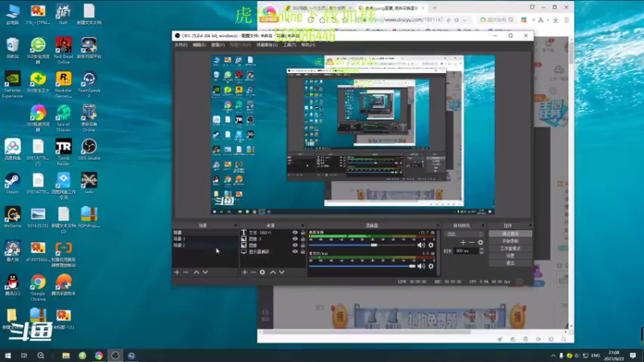
Task: Toggle lock on the 图像 source
Action: pos(303,245)
